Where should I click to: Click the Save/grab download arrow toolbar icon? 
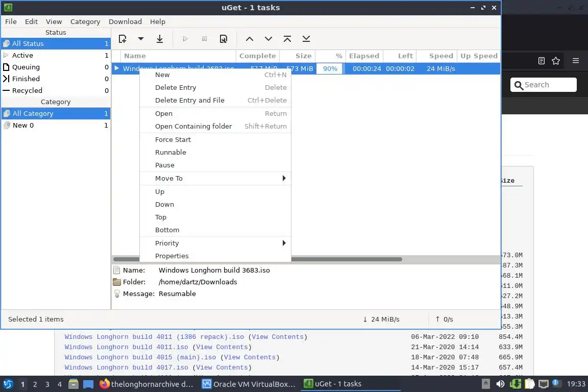pos(160,39)
